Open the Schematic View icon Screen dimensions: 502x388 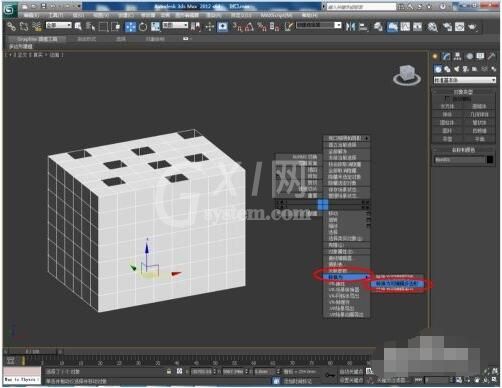(x=417, y=27)
